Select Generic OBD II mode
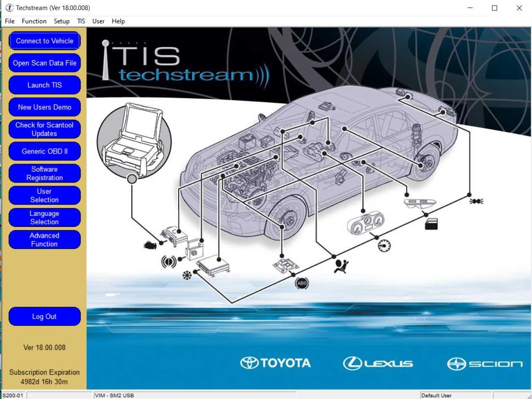The width and height of the screenshot is (532, 399). coord(44,151)
